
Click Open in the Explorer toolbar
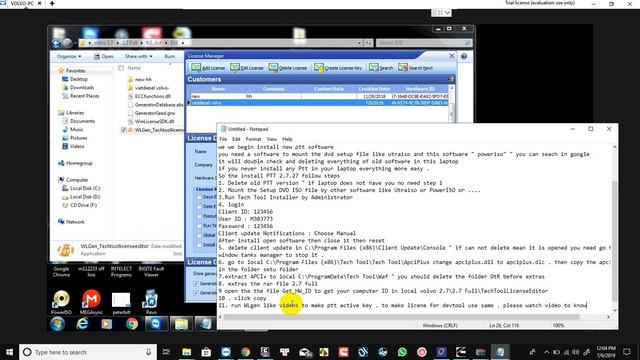104,56
